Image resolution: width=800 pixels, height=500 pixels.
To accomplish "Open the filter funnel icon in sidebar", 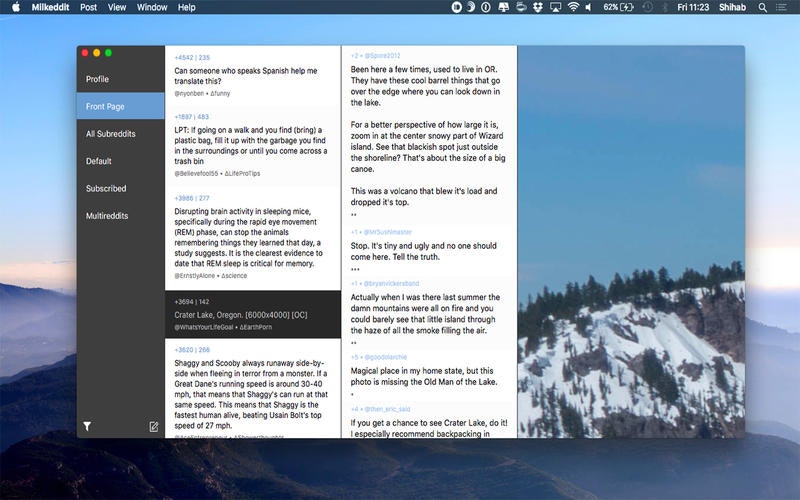I will 87,426.
